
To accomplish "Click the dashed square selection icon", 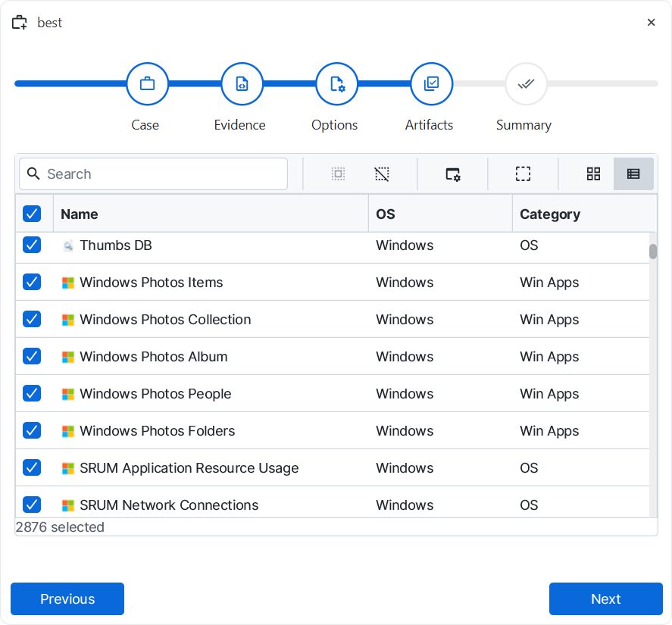I will pos(523,174).
